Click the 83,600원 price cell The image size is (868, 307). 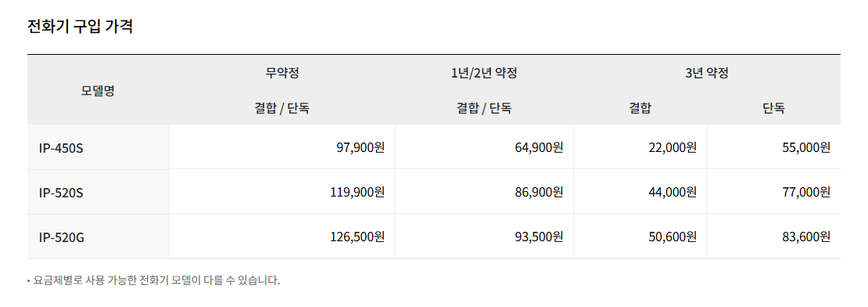[x=774, y=237]
